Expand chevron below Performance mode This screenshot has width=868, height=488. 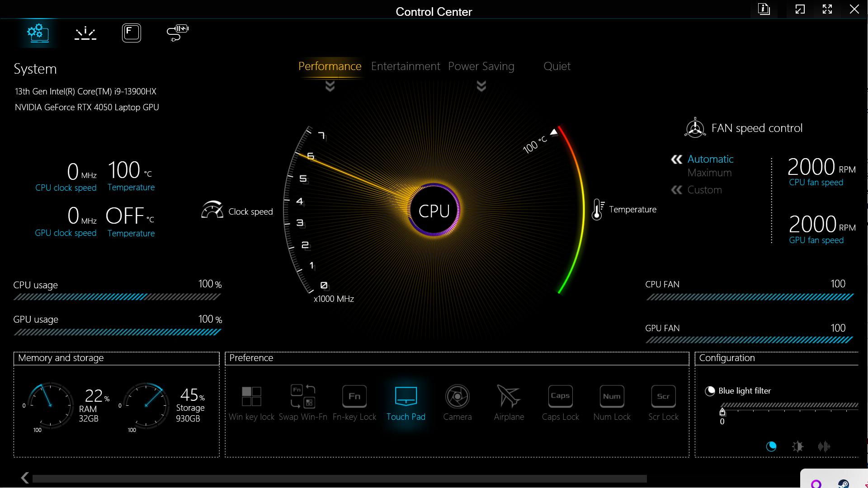coord(330,86)
